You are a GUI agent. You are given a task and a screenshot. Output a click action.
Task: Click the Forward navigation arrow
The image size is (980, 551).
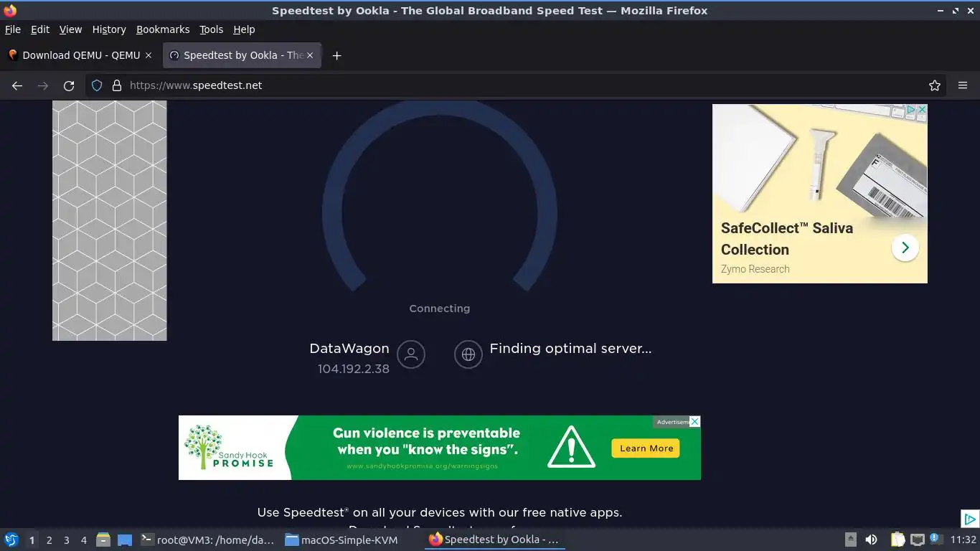pos(43,85)
